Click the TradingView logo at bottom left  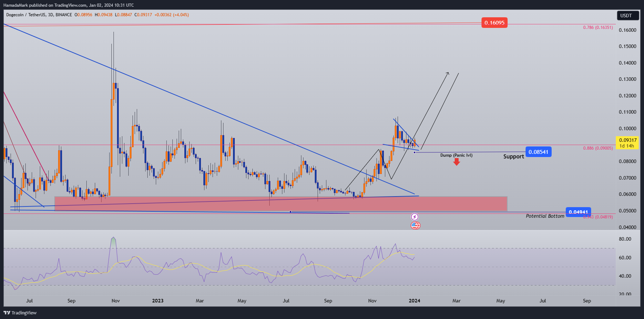tap(20, 313)
